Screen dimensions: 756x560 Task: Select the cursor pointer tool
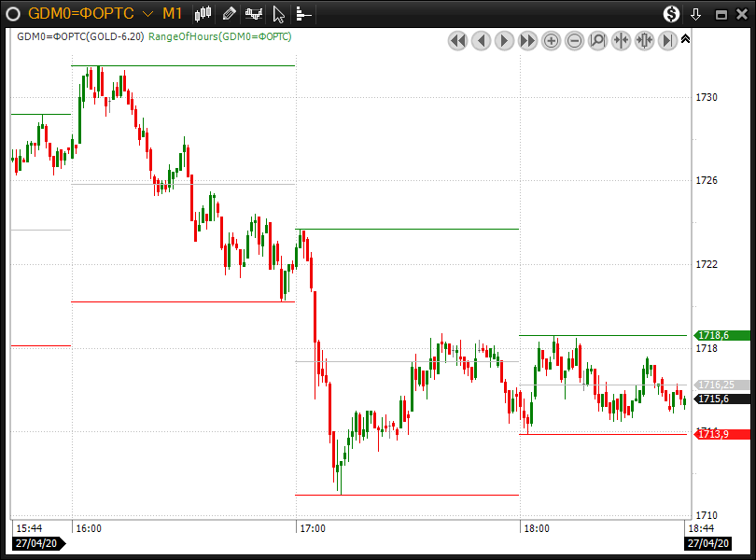(278, 13)
